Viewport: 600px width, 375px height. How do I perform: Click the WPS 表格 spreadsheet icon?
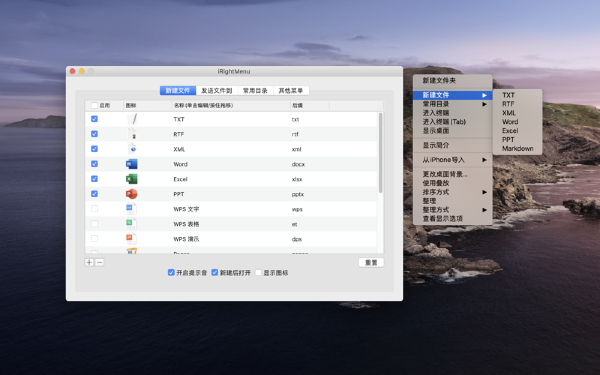point(131,223)
